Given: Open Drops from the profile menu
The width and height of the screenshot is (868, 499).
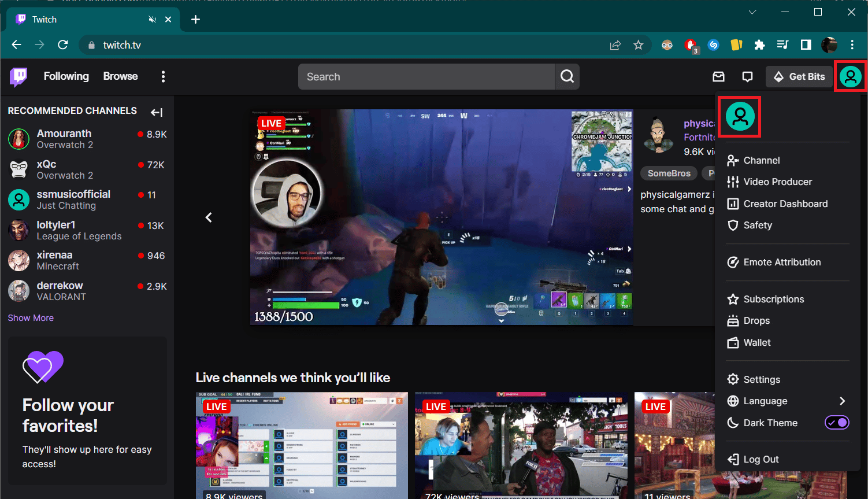Looking at the screenshot, I should point(788,320).
